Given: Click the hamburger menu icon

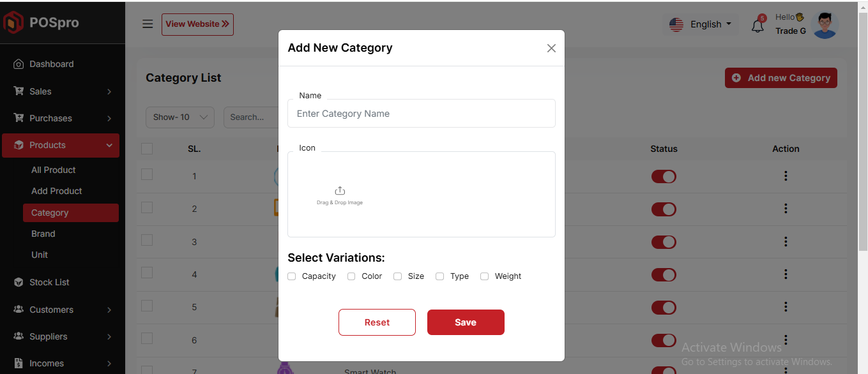Looking at the screenshot, I should point(148,24).
